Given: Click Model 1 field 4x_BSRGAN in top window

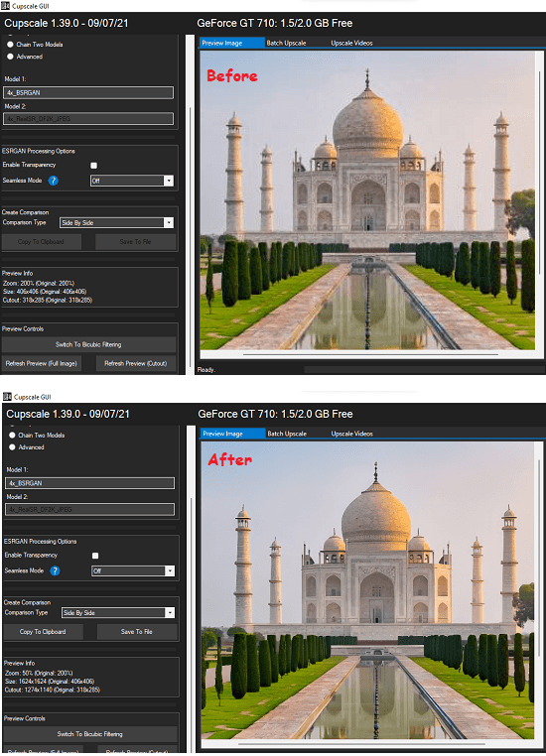Looking at the screenshot, I should [88, 92].
